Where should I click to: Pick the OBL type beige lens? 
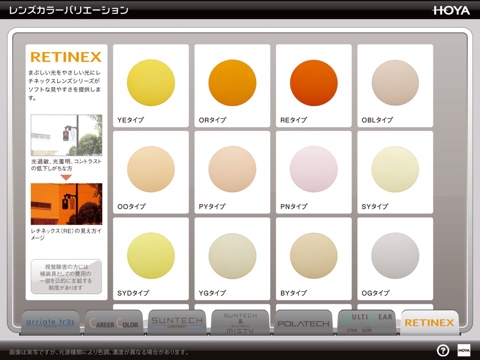click(395, 85)
